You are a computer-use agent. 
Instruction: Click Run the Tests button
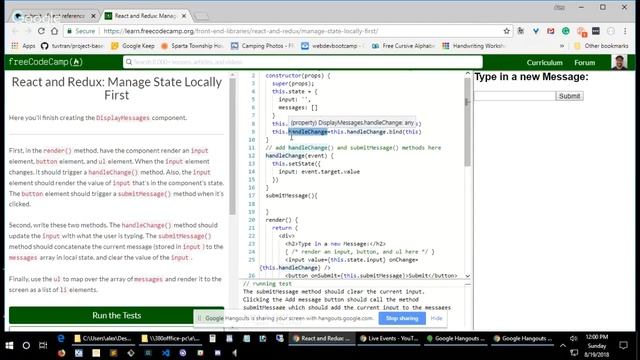click(x=116, y=315)
